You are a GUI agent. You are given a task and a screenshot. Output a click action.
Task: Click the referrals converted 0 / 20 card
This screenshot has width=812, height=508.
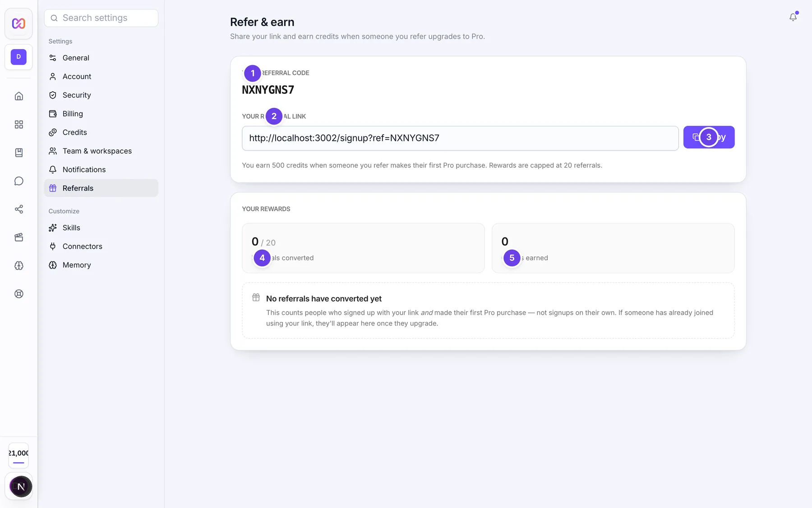point(363,248)
